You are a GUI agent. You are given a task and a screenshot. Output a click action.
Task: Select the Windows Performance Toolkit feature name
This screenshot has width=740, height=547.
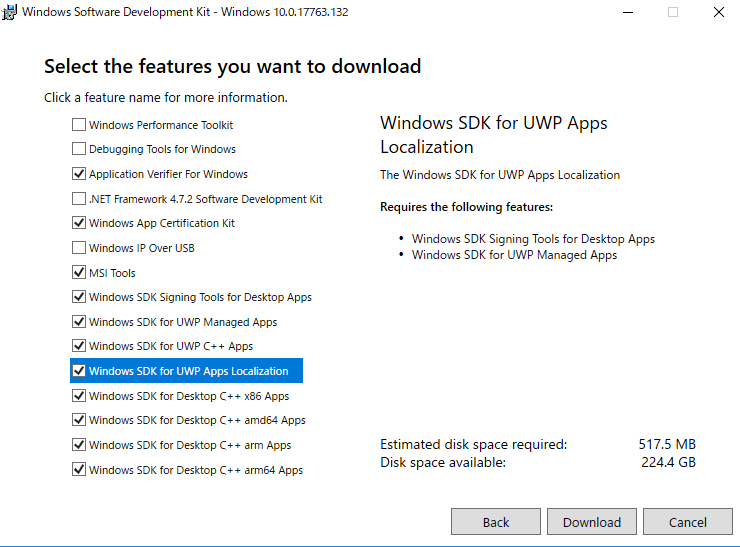coord(161,125)
